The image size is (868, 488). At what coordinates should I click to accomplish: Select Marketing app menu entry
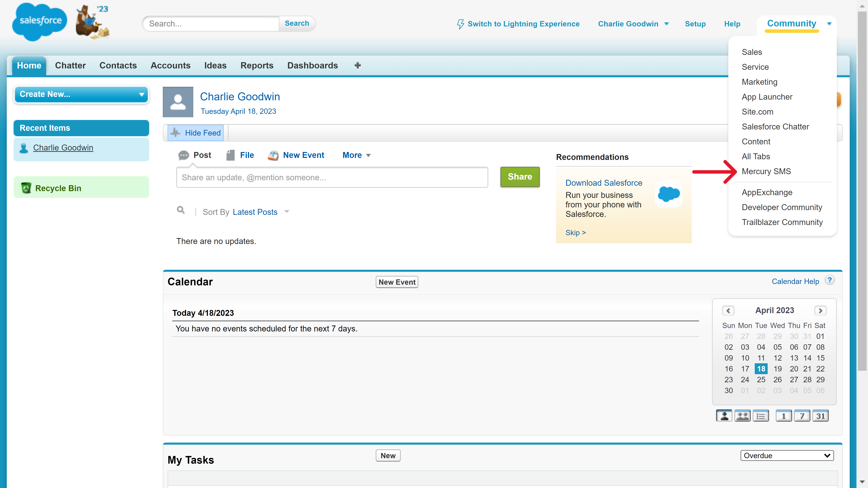[x=759, y=82]
